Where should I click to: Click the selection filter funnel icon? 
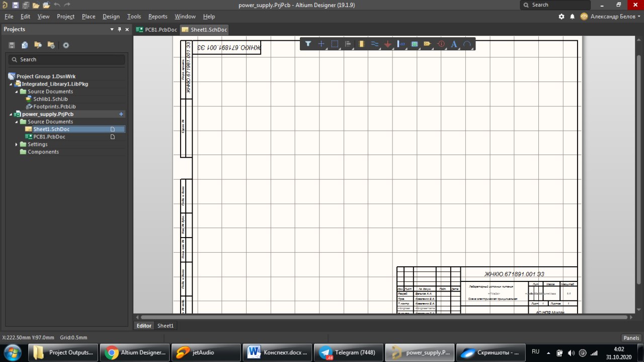pyautogui.click(x=308, y=44)
